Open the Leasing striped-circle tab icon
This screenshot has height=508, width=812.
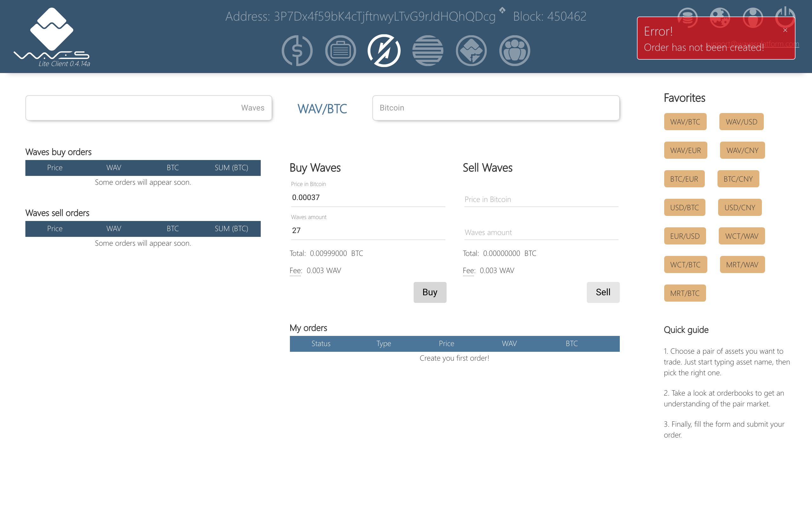coord(428,51)
